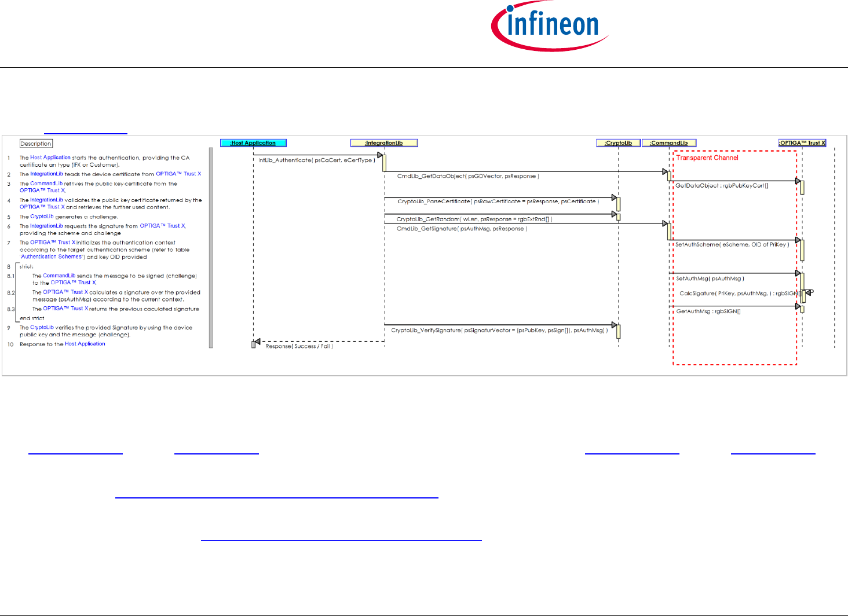
Task: Open the OPTIGA™ Trust X link in step 8.3
Action: click(x=65, y=309)
